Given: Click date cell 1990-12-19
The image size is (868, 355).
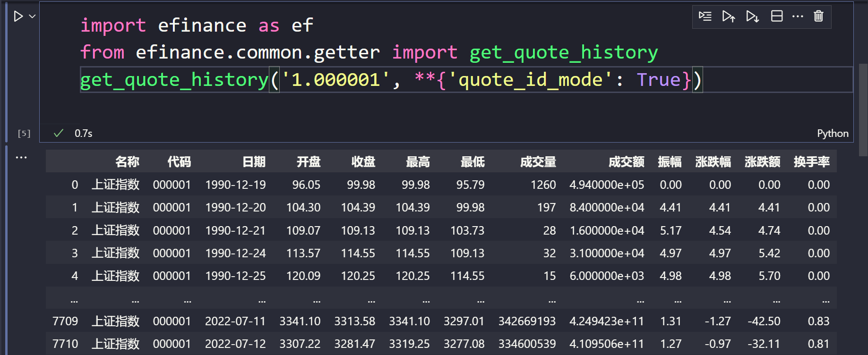Looking at the screenshot, I should (235, 185).
